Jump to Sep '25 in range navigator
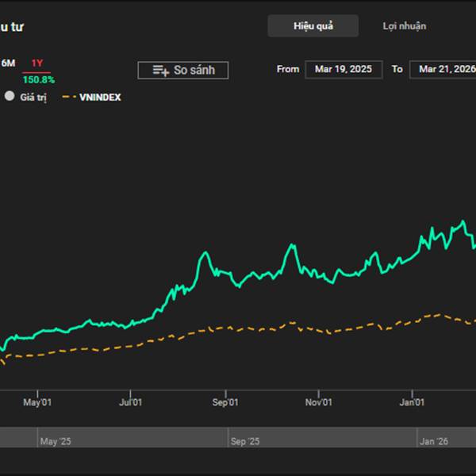This screenshot has width=476, height=476. [x=244, y=441]
